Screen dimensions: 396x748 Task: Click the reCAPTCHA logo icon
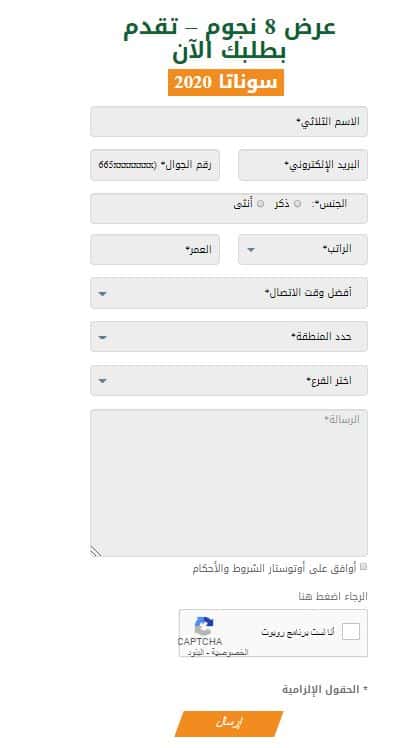coord(204,625)
